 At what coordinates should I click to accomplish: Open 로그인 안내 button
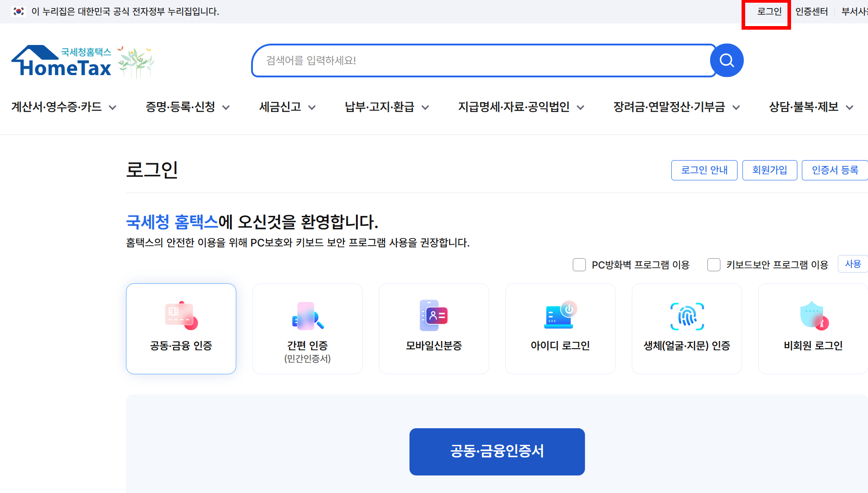pyautogui.click(x=704, y=170)
